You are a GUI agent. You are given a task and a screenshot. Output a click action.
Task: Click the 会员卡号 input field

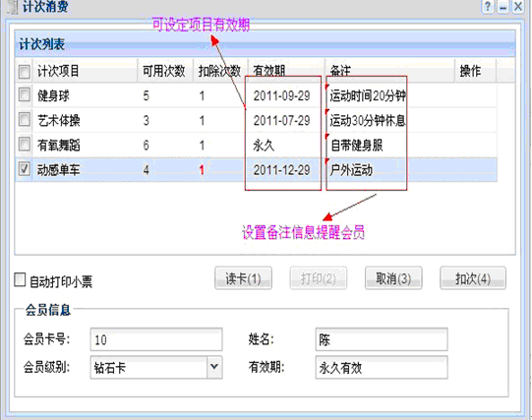click(x=156, y=339)
